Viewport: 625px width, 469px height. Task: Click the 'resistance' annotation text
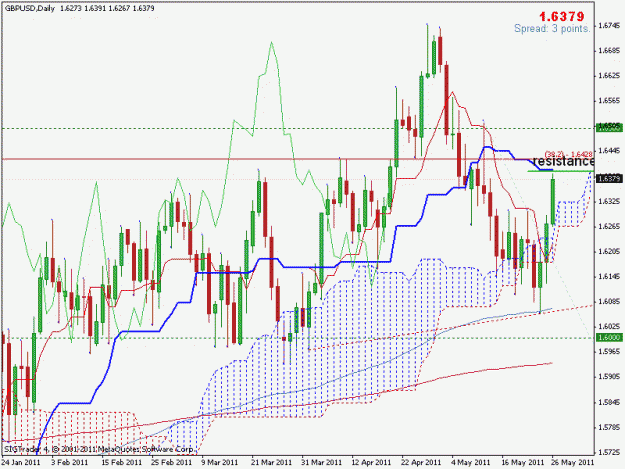[563, 161]
